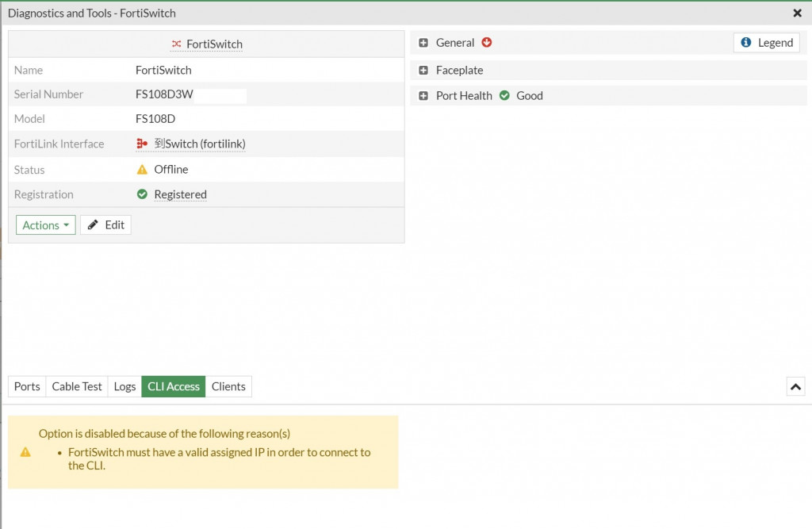Open the 到Switch (fortilink) interface link
Viewport: 812px width, 529px height.
200,144
